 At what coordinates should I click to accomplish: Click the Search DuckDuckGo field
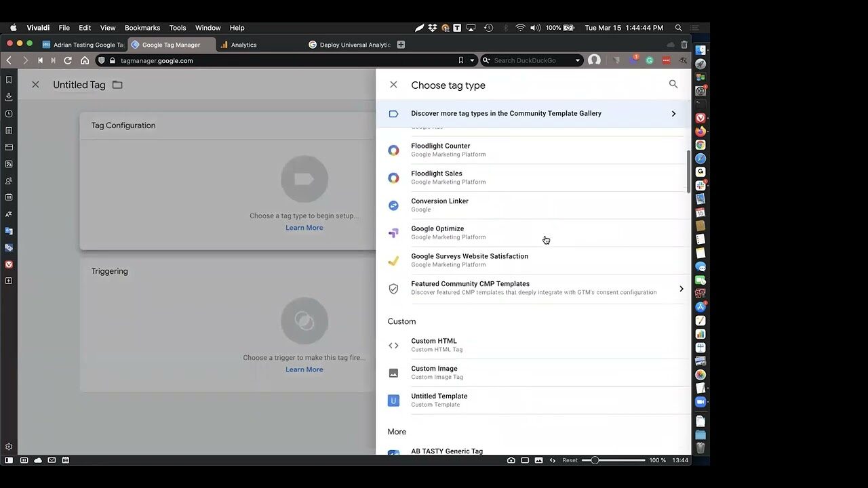point(532,60)
